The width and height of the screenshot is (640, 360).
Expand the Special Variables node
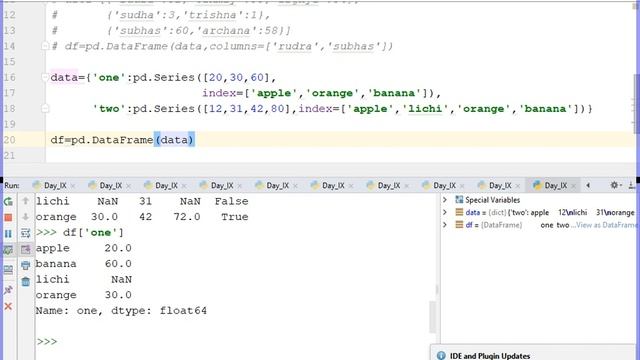click(445, 200)
